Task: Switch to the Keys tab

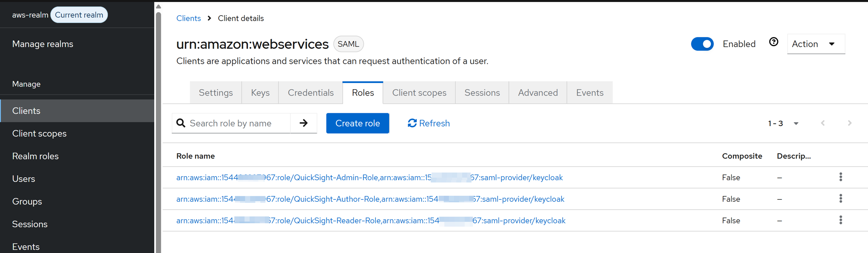Action: (x=260, y=93)
